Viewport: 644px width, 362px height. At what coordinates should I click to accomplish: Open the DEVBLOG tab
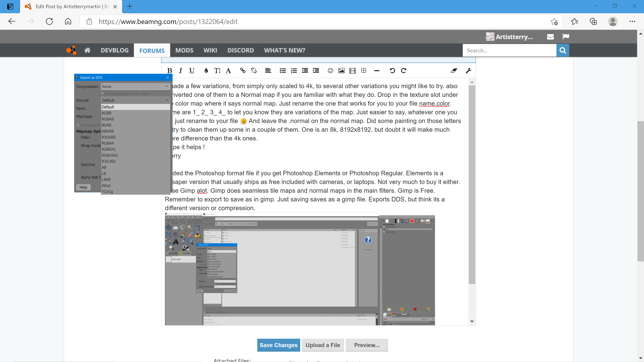[x=115, y=50]
